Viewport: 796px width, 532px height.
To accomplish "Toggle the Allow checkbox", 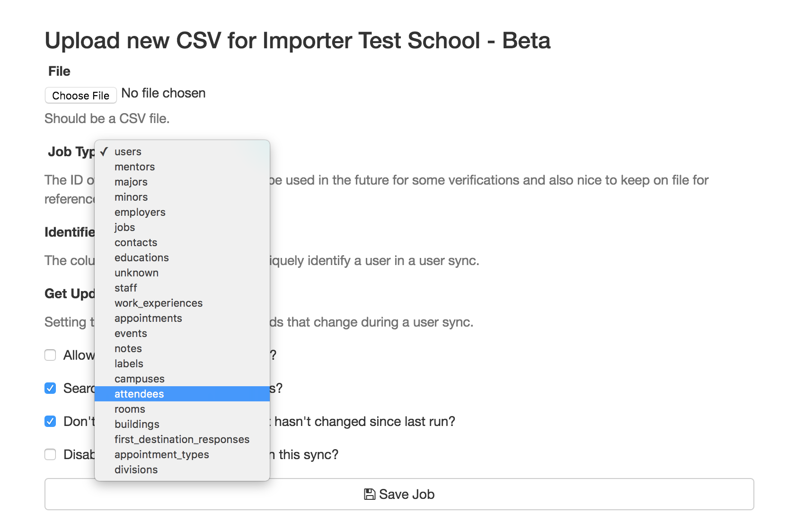I will pyautogui.click(x=50, y=355).
